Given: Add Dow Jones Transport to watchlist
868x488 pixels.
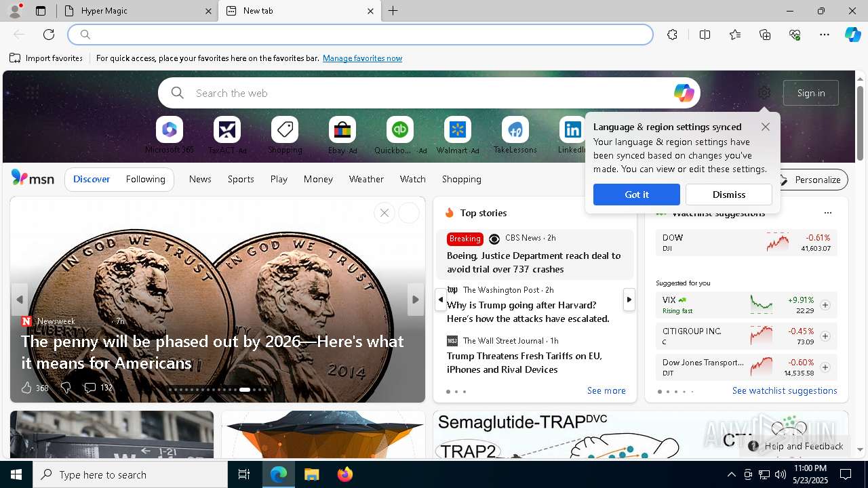Looking at the screenshot, I should click(825, 367).
